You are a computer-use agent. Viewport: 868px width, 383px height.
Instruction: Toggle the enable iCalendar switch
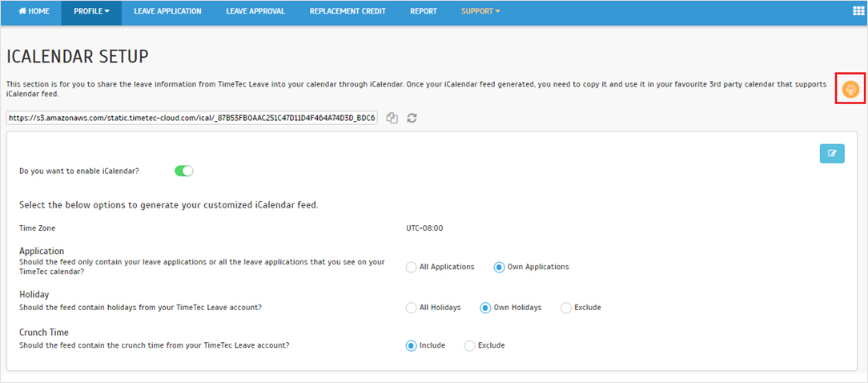(x=184, y=171)
